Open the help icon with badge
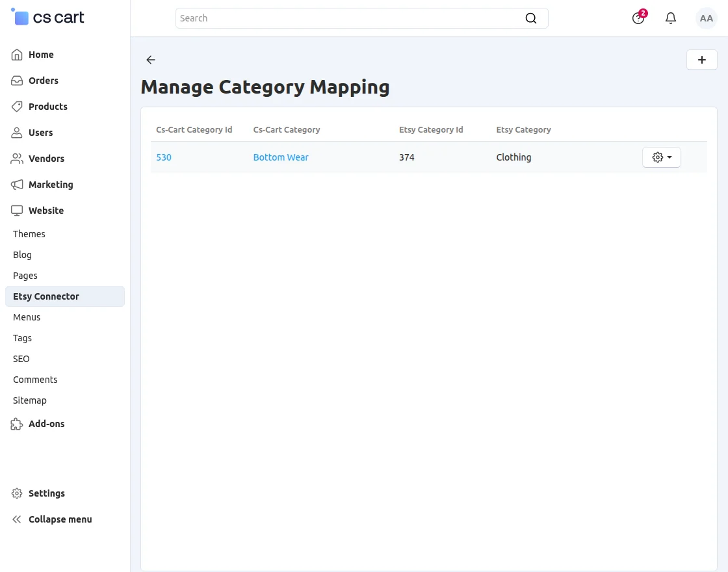The width and height of the screenshot is (728, 572). pos(638,18)
